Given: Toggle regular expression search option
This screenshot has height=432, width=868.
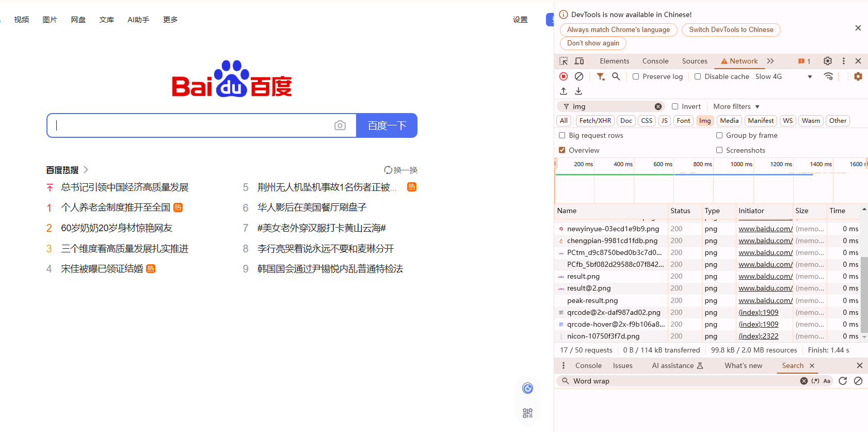Looking at the screenshot, I should (815, 381).
